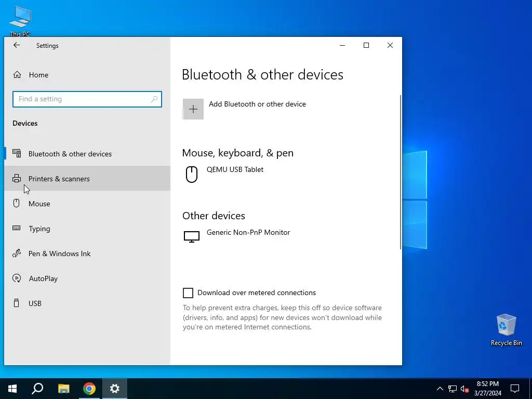The height and width of the screenshot is (399, 532).
Task: Open File Explorer from taskbar
Action: click(x=63, y=389)
